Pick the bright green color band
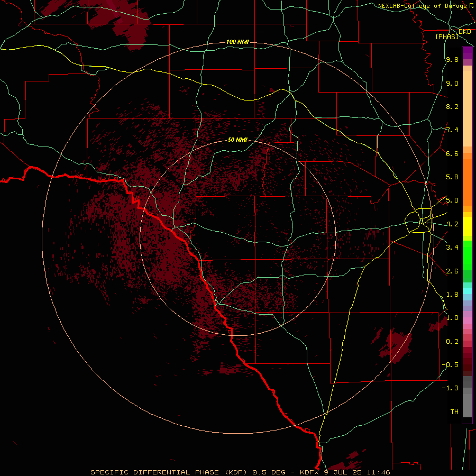Screen dimensions: 476x476 [467, 255]
